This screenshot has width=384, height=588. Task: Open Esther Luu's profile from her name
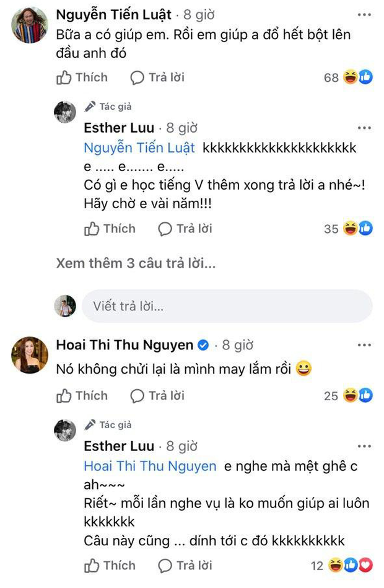point(119,128)
